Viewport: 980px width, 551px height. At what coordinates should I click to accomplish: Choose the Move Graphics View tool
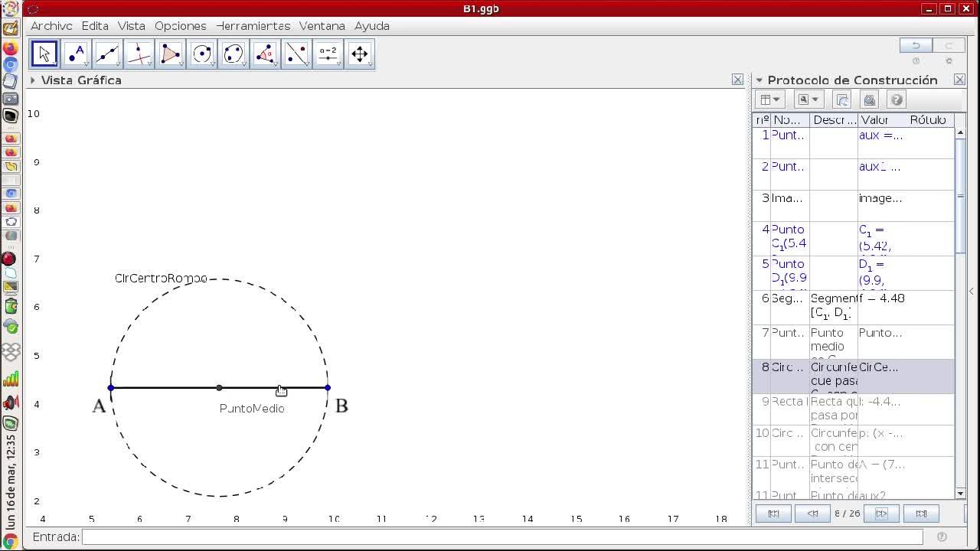click(x=359, y=54)
